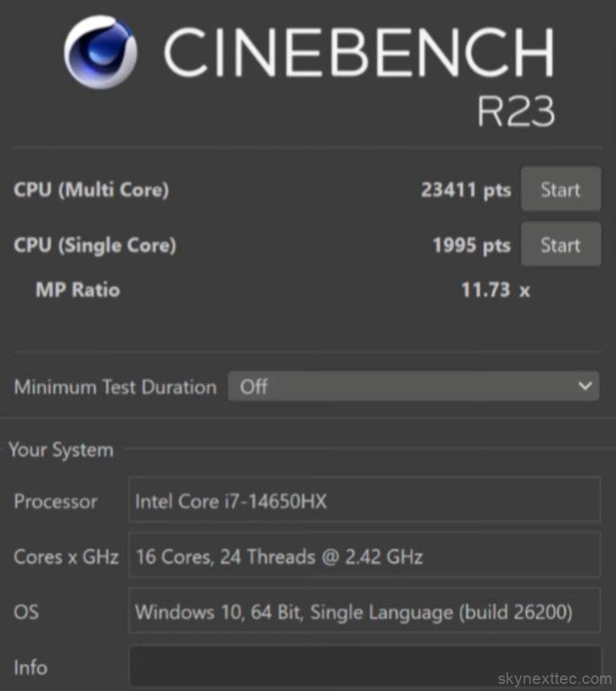This screenshot has height=691, width=616.
Task: Click the 1995 pts single core score
Action: pyautogui.click(x=471, y=245)
